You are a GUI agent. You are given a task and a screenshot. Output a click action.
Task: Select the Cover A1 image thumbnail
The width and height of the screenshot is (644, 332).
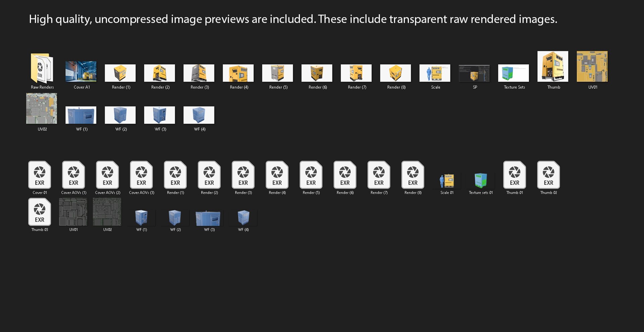(x=81, y=71)
